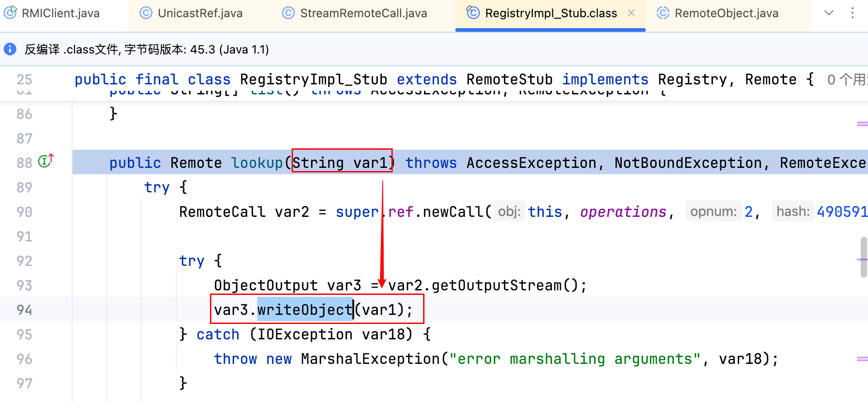This screenshot has height=402, width=868.
Task: Click the RMIClient.java class file icon
Action: tap(10, 13)
